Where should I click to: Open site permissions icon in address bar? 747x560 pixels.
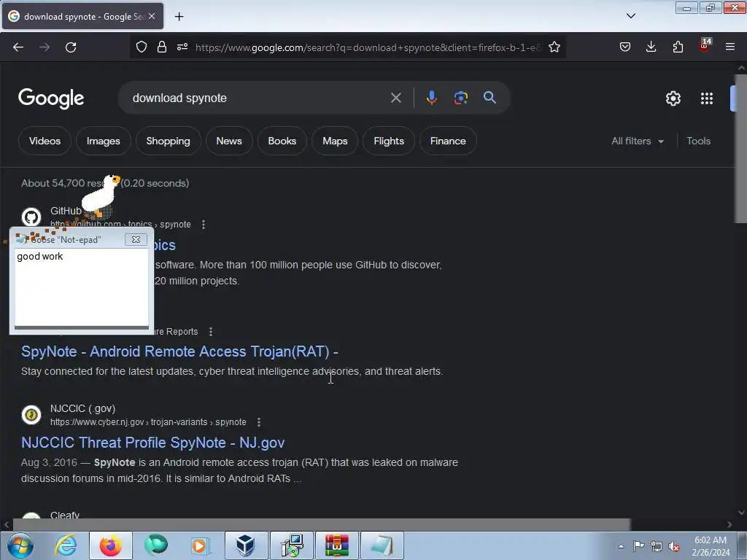(182, 47)
